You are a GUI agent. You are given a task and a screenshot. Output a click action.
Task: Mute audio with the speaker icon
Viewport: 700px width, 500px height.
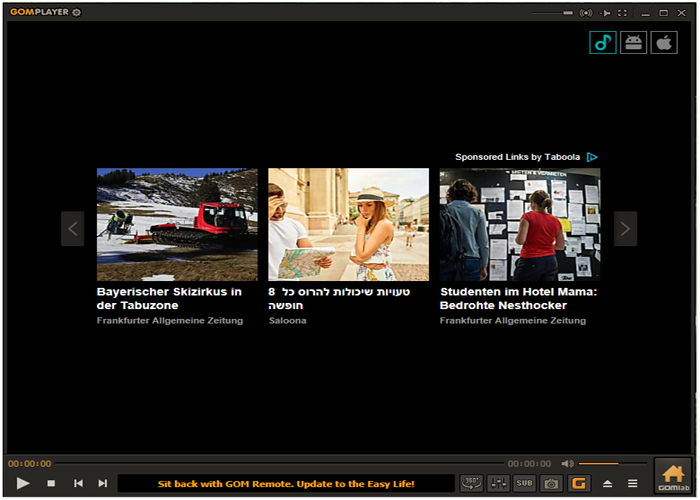pos(567,464)
